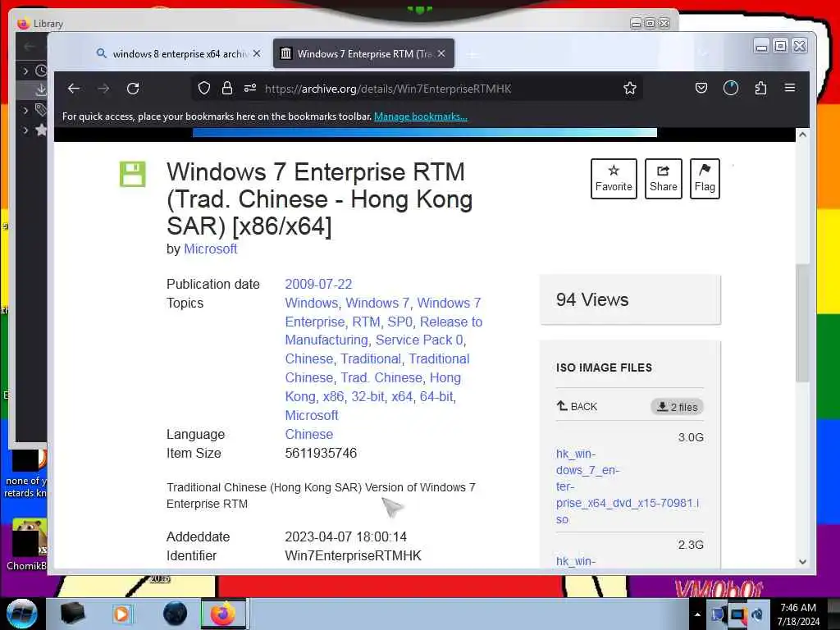Click the Favorite button
The width and height of the screenshot is (840, 630).
pos(614,178)
